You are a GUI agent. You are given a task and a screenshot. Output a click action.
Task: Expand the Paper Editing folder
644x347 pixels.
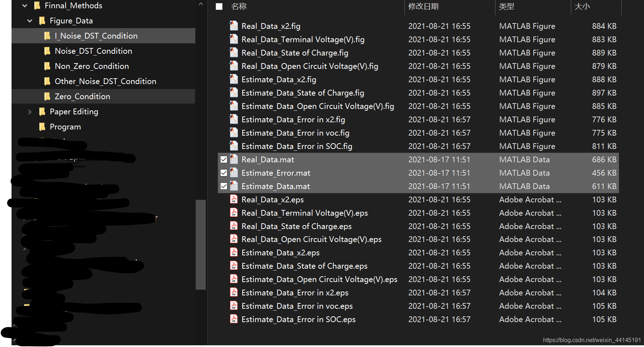[x=30, y=112]
